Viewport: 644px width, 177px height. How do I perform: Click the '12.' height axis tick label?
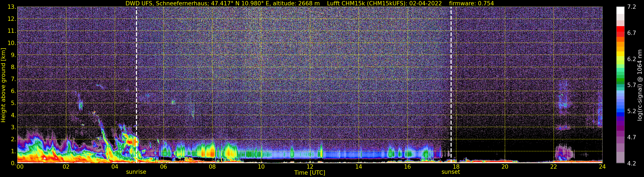point(12,19)
